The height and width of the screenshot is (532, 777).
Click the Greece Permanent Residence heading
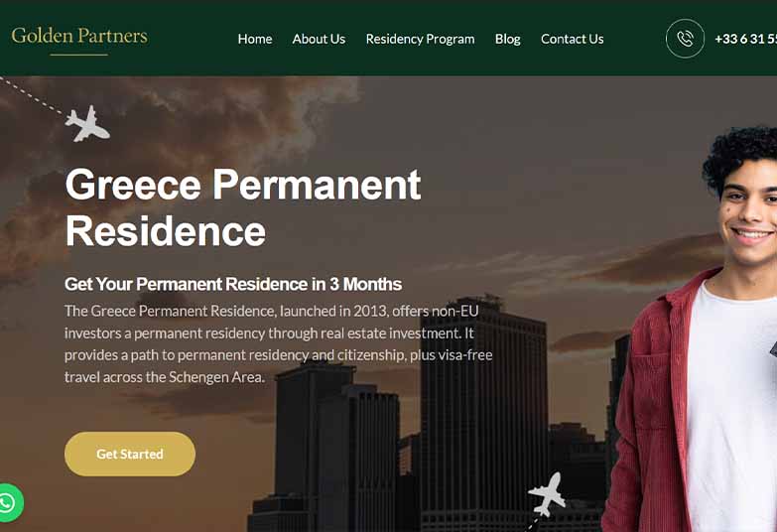click(x=243, y=207)
